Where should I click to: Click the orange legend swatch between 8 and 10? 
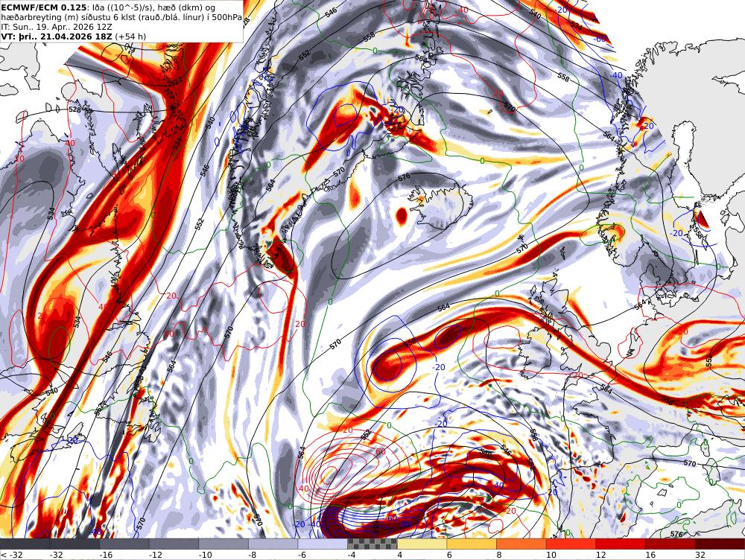click(x=521, y=544)
